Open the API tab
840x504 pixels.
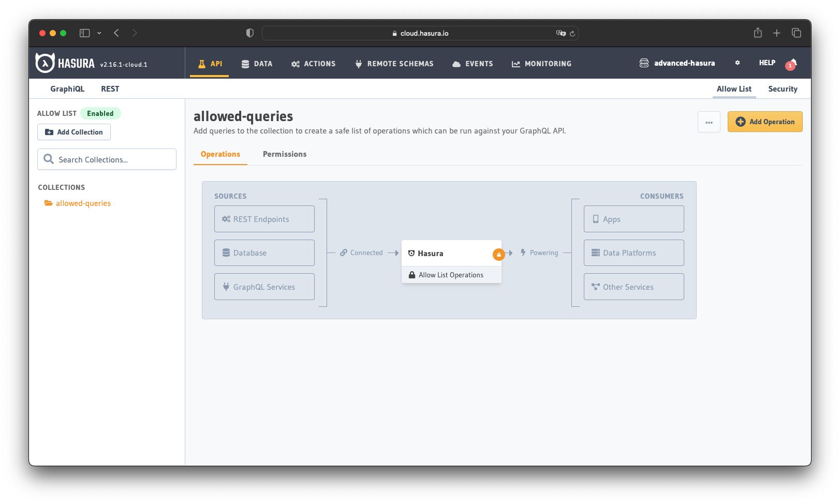click(210, 64)
